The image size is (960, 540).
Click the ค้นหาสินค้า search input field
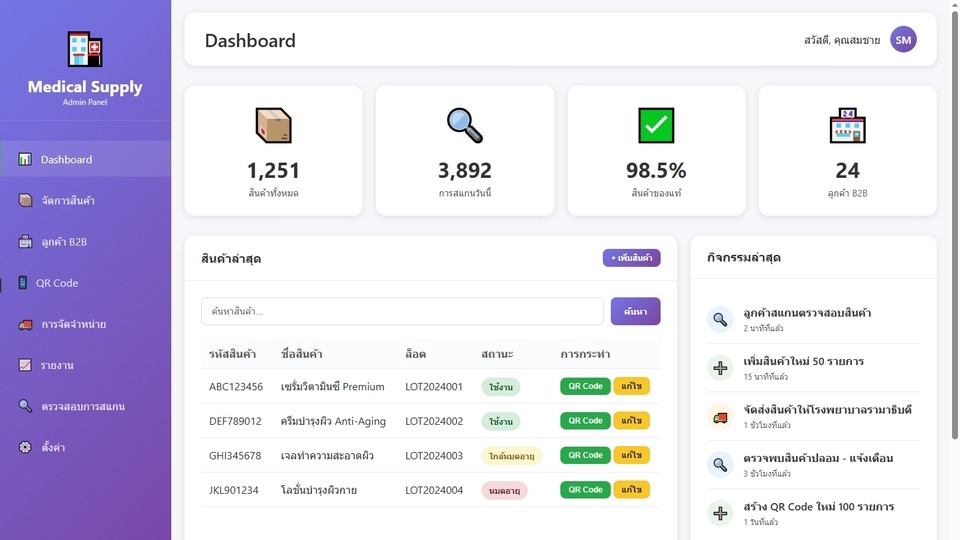402,311
